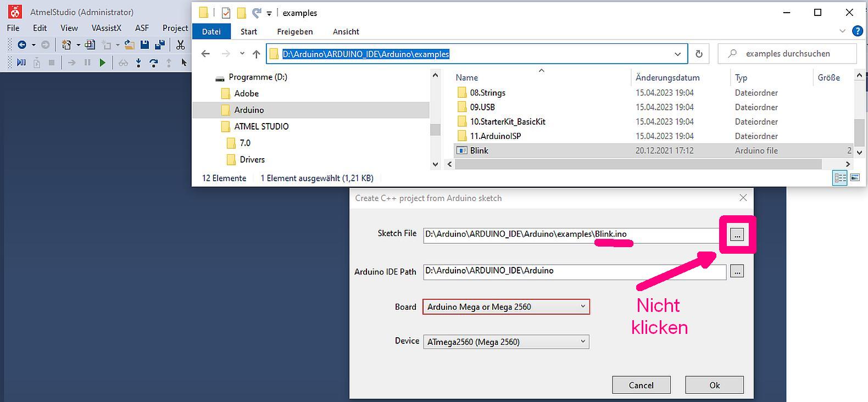Click the AtmelStudio ladybug logo icon
Screen dimensions: 868x402
coord(15,12)
